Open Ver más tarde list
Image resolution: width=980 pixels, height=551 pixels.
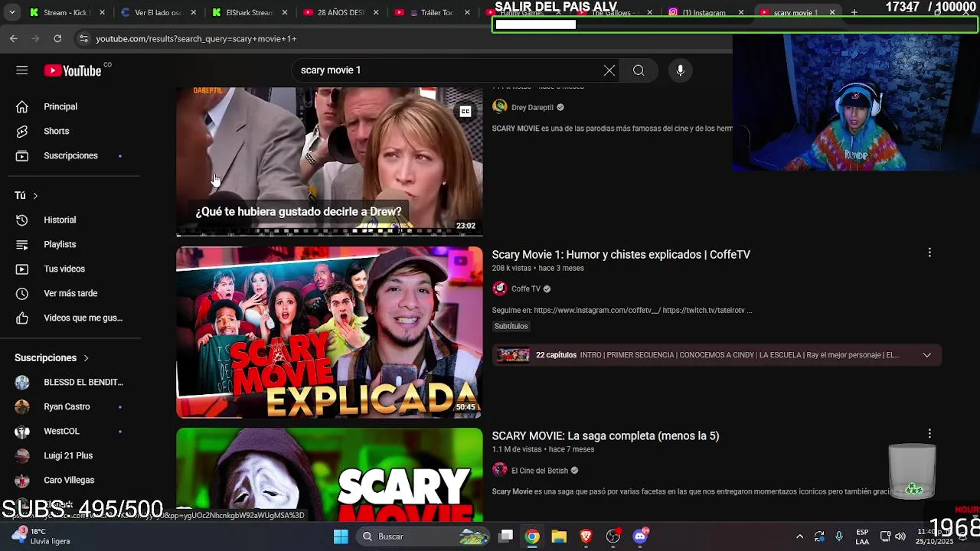(x=70, y=293)
